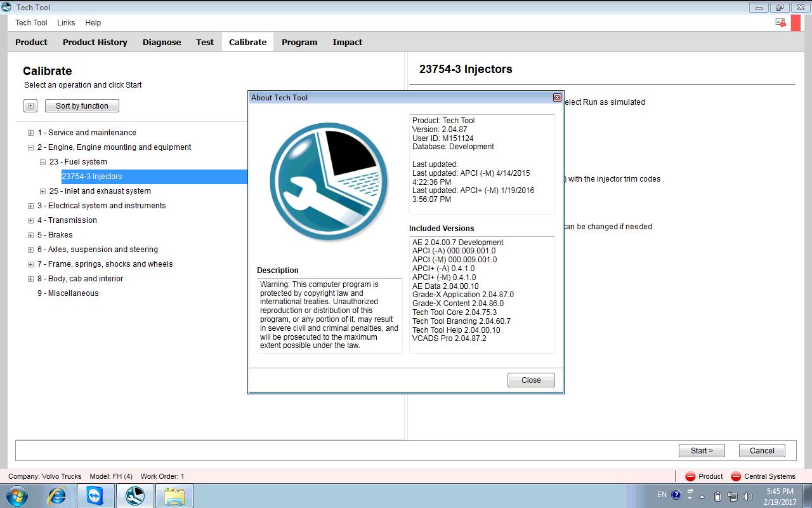This screenshot has width=812, height=508.
Task: Click 'Model: FH (4)' in status bar
Action: pyautogui.click(x=111, y=476)
